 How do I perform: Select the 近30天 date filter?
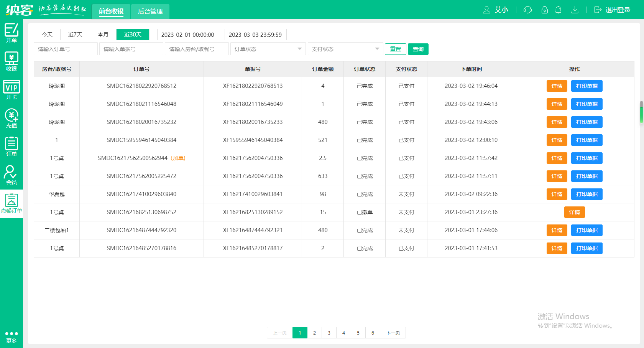click(133, 35)
